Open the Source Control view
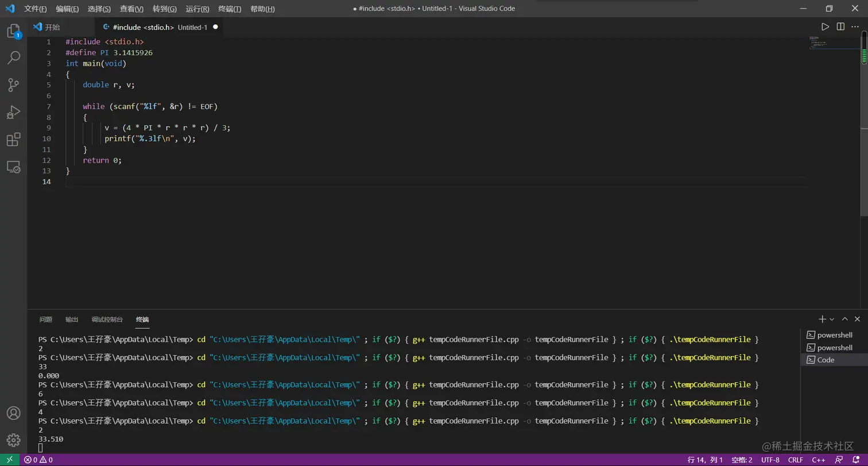Viewport: 868px width, 466px height. coord(13,85)
